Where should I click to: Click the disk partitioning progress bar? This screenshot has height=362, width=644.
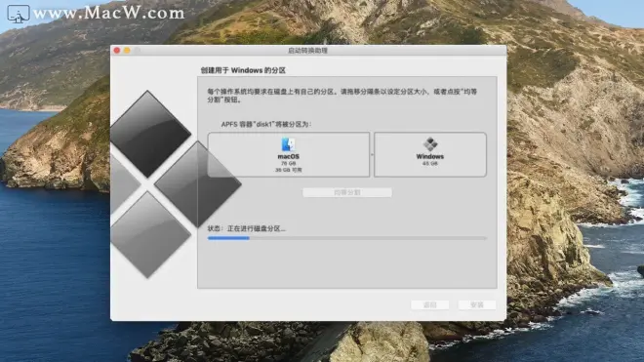(347, 238)
